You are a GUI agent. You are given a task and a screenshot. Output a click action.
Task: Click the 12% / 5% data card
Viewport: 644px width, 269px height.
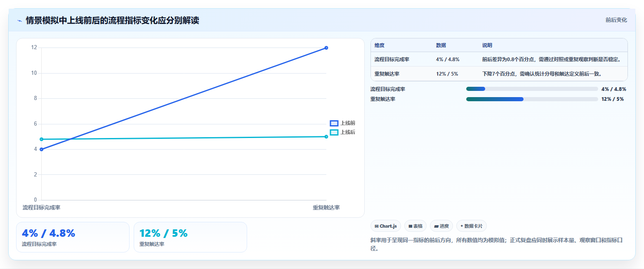190,237
